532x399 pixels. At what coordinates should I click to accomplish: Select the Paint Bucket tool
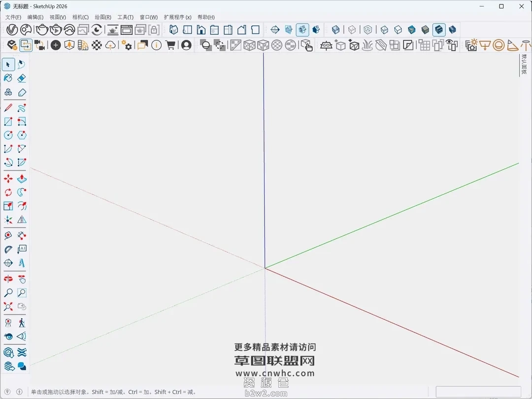point(8,78)
